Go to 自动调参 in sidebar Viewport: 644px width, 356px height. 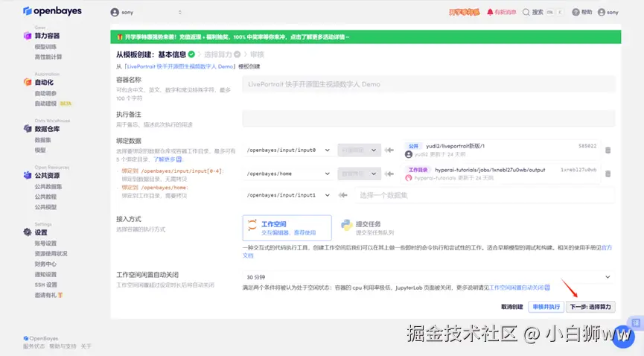point(45,93)
